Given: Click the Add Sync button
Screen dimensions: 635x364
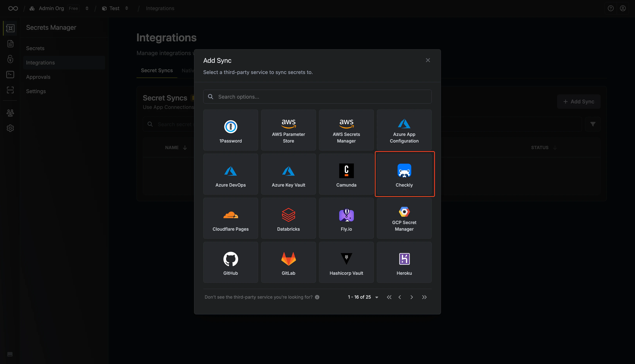Looking at the screenshot, I should coord(578,102).
